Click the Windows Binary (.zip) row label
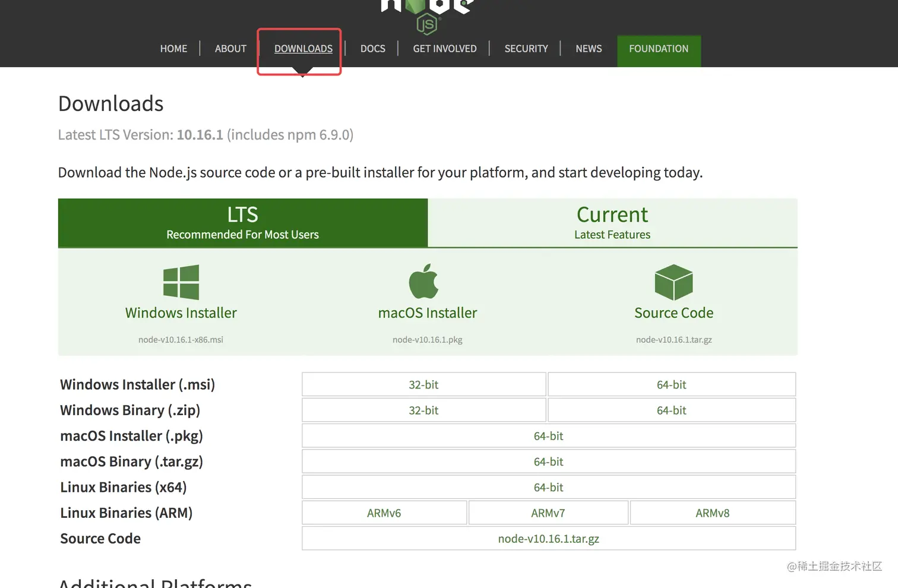898x588 pixels. 130,410
